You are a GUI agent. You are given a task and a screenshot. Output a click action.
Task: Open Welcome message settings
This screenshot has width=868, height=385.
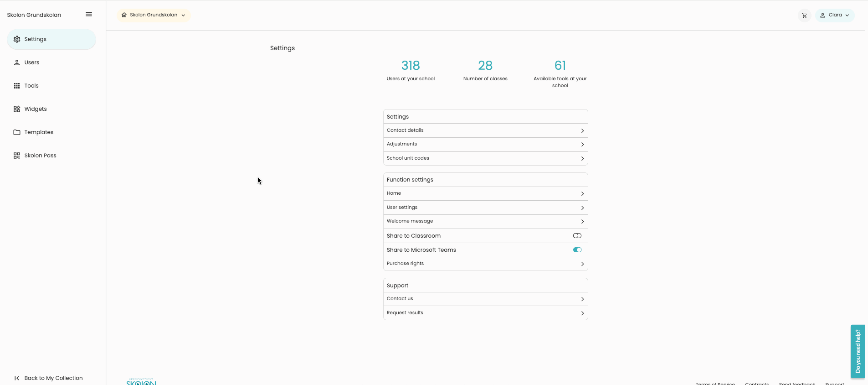coord(485,221)
